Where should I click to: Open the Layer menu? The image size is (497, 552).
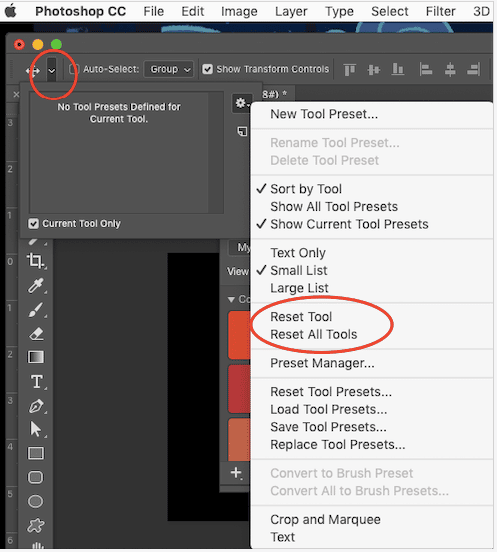tap(291, 11)
